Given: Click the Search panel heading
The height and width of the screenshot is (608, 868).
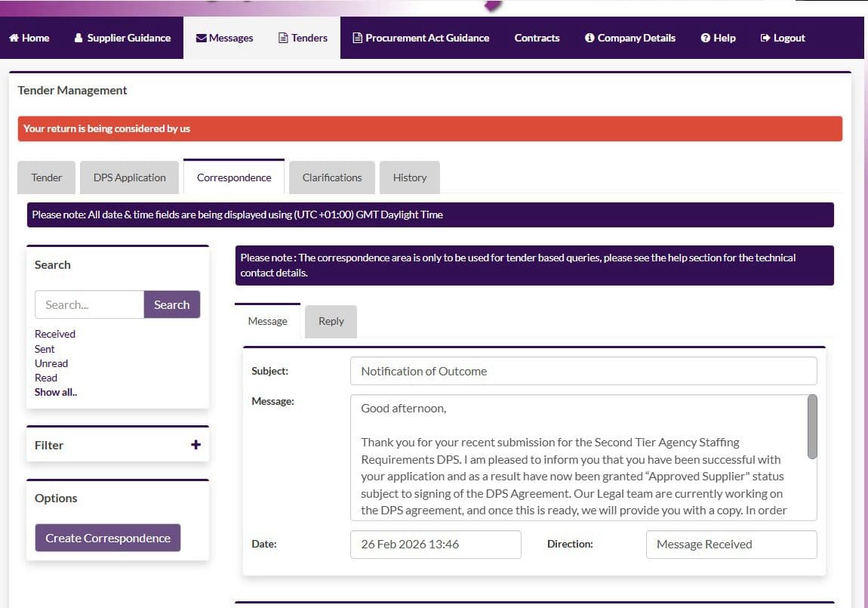Looking at the screenshot, I should coord(53,264).
